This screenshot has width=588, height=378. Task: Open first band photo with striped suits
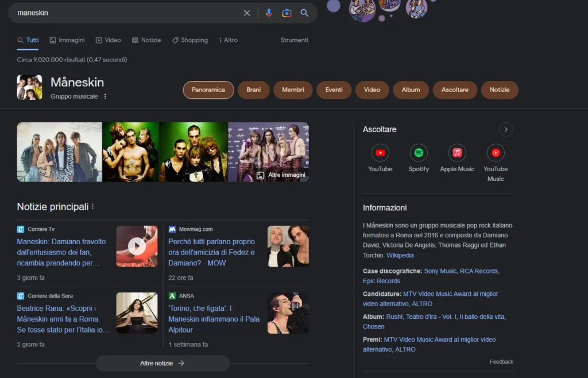tap(59, 152)
